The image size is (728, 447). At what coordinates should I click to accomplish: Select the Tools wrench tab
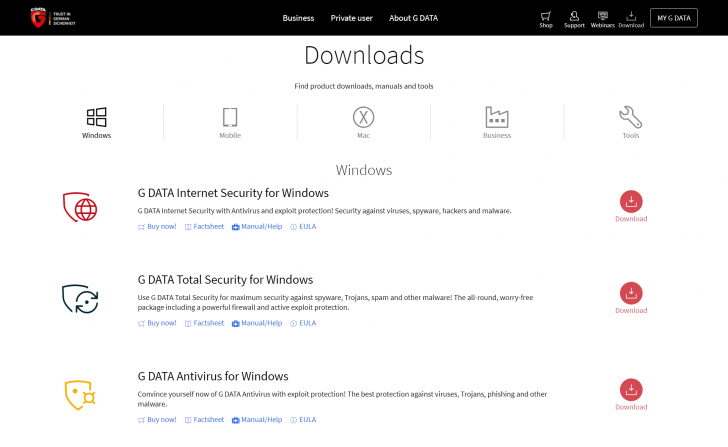630,123
